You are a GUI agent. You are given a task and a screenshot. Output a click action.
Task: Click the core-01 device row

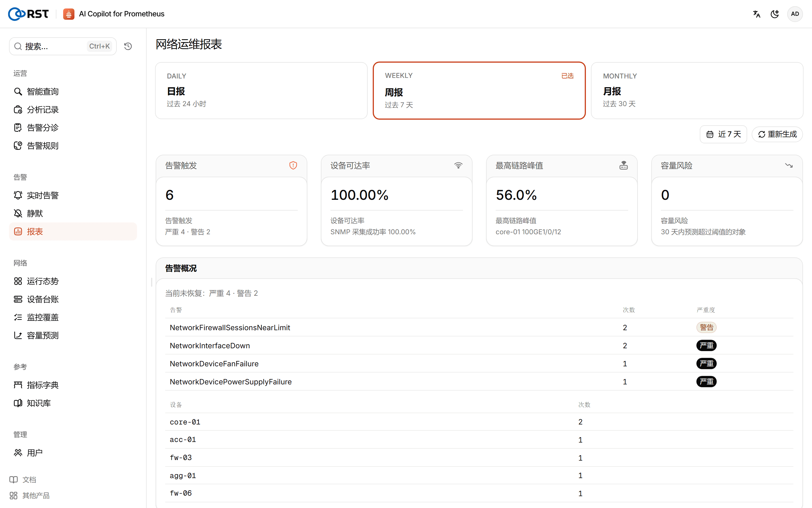pyautogui.click(x=479, y=422)
